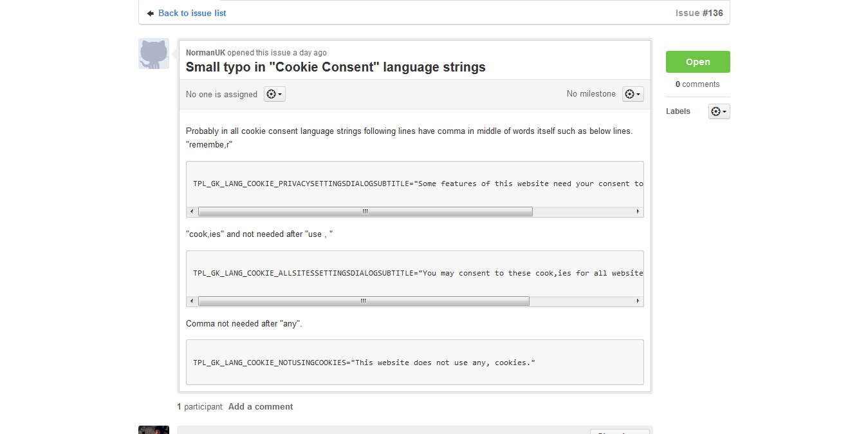
Task: Open the milestone gear dropdown
Action: [633, 94]
